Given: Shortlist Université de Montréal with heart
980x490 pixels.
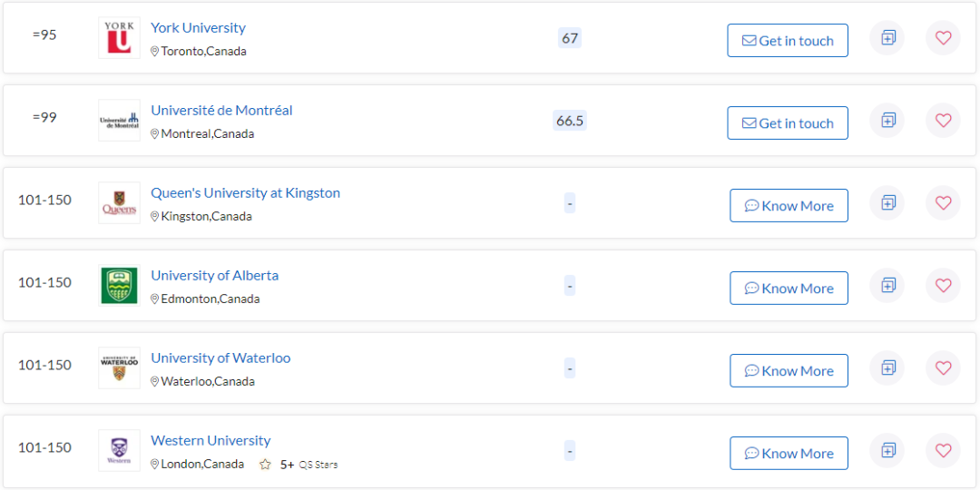Looking at the screenshot, I should (943, 121).
